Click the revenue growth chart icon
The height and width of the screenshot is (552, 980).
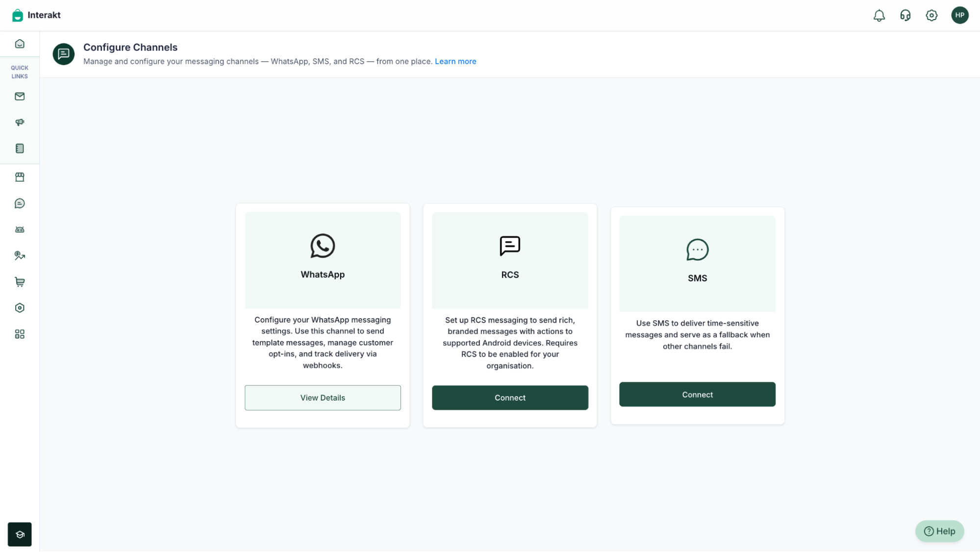20,255
